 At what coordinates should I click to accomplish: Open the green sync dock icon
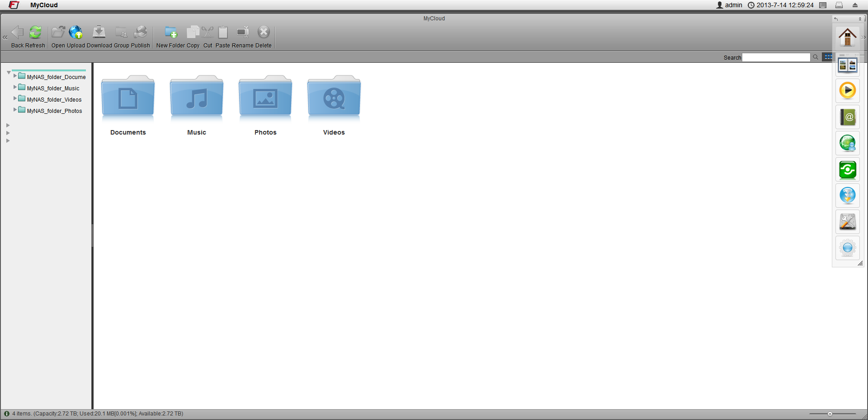click(848, 169)
